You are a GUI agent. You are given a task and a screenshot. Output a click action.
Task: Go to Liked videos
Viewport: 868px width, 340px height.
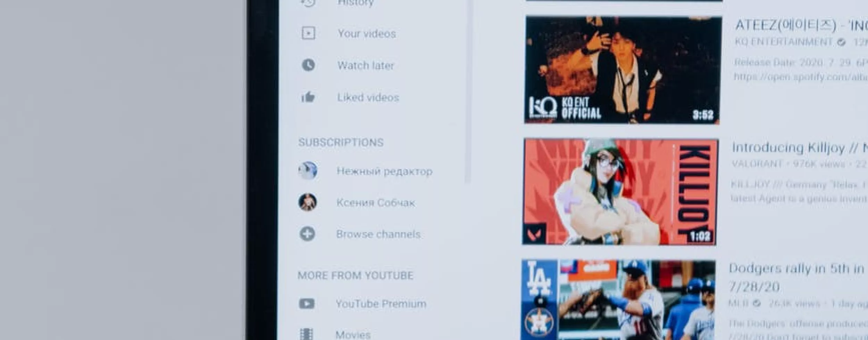tap(368, 97)
